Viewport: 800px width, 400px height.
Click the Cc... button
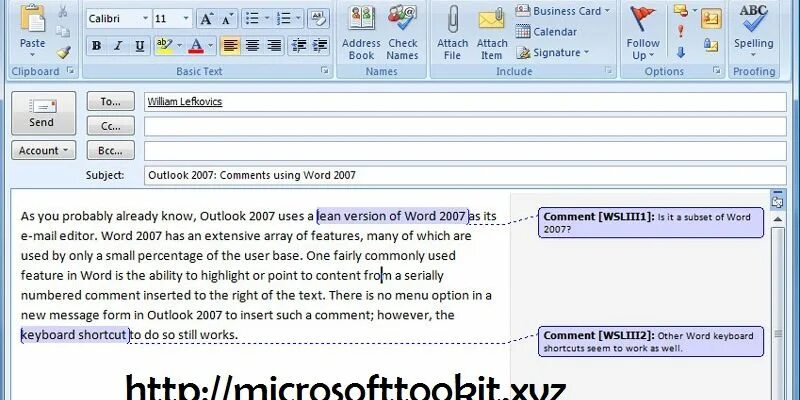coord(111,126)
